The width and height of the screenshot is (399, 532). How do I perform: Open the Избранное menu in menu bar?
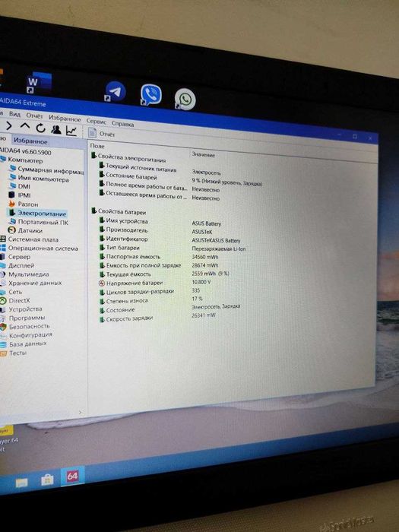pos(65,119)
